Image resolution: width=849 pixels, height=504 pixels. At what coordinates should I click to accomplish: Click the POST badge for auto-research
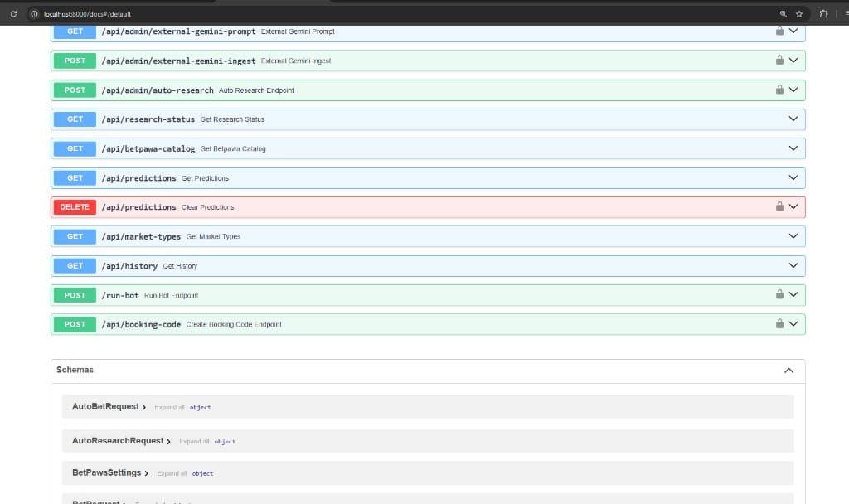[x=75, y=90]
